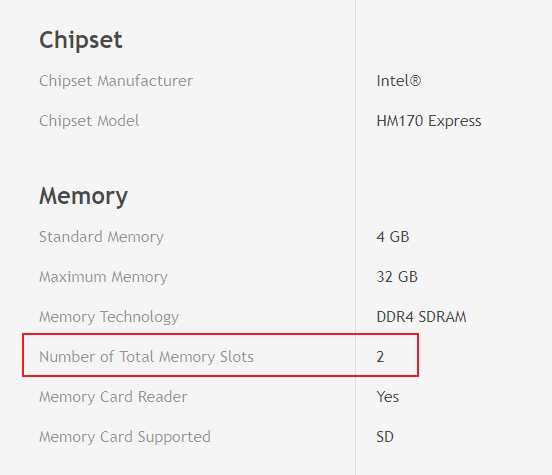Select the Memory Card Supported label
The image size is (552, 475).
(x=125, y=437)
